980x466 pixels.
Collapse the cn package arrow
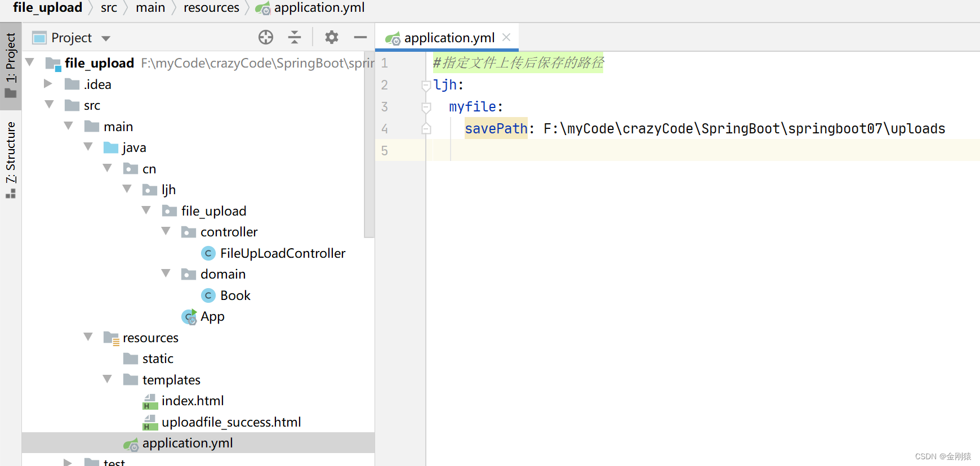[x=108, y=168]
